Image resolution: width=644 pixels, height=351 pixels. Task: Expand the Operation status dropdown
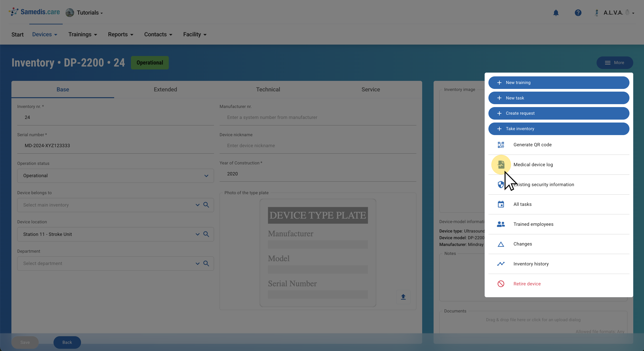pos(206,176)
